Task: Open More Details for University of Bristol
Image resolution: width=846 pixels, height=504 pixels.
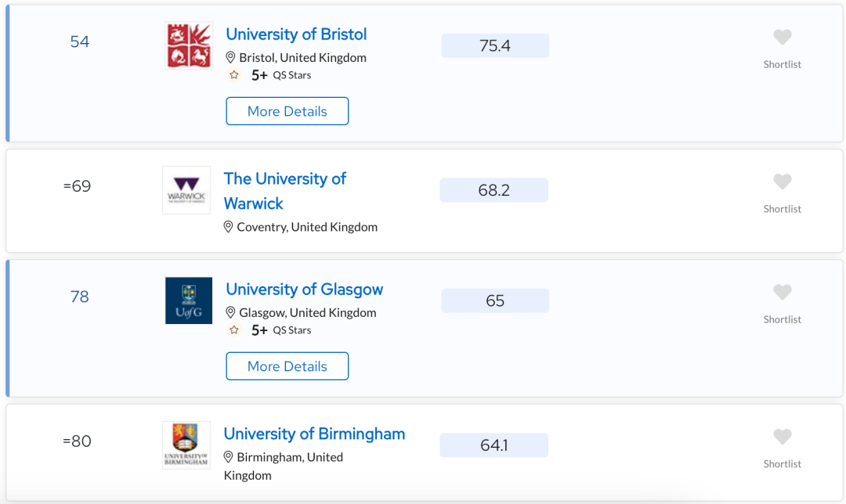Action: click(x=287, y=111)
